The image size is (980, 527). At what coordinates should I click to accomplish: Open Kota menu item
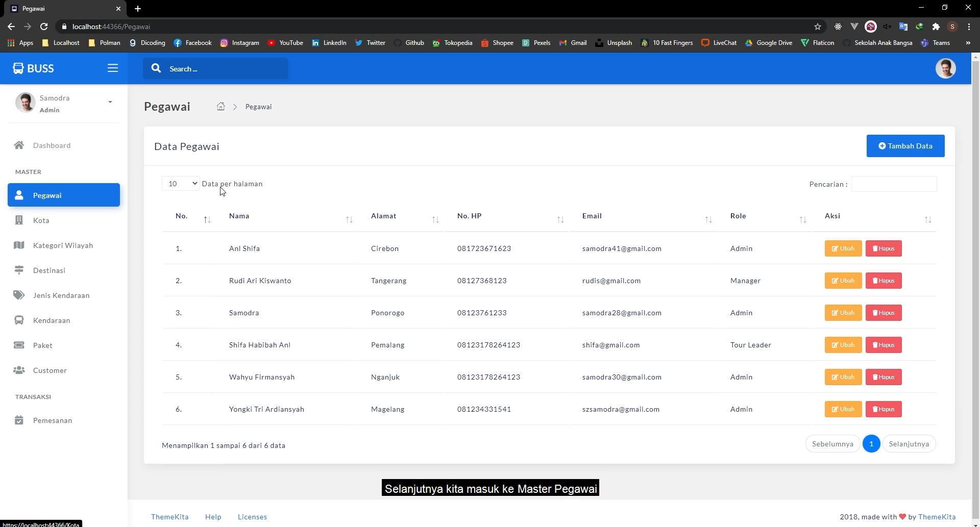coord(64,220)
